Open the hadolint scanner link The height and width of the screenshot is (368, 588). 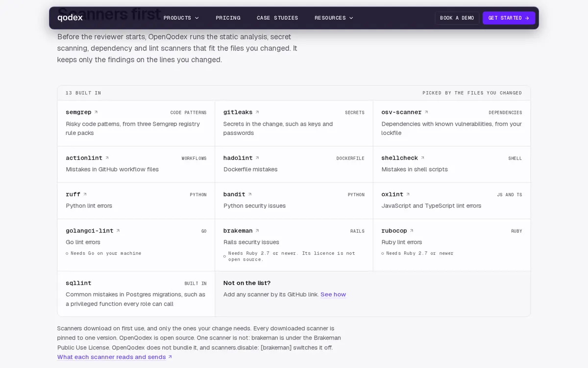(241, 158)
